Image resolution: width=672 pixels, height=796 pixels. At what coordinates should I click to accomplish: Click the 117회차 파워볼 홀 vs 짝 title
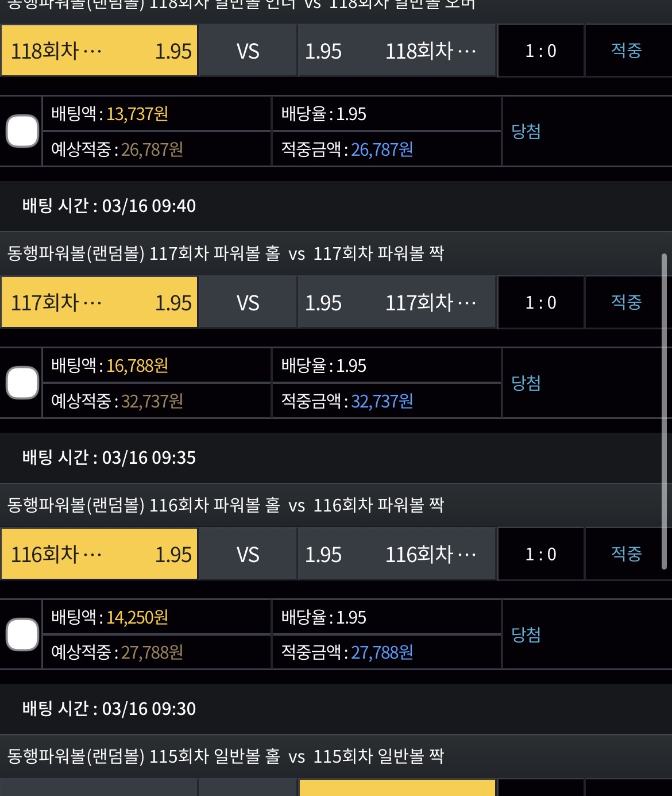pyautogui.click(x=225, y=253)
